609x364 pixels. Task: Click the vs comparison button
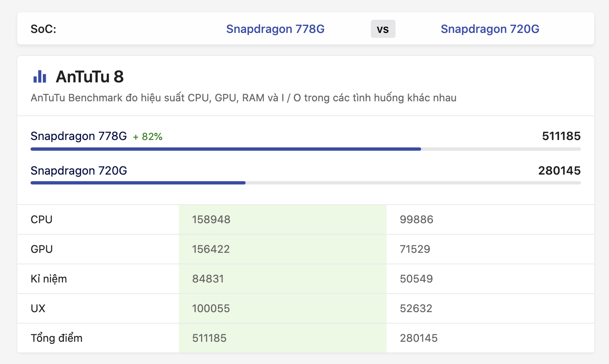click(383, 29)
